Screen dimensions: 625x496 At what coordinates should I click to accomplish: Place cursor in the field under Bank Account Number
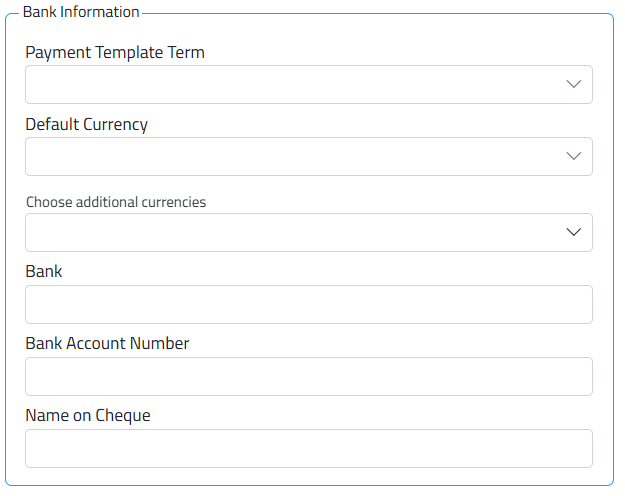pos(308,377)
